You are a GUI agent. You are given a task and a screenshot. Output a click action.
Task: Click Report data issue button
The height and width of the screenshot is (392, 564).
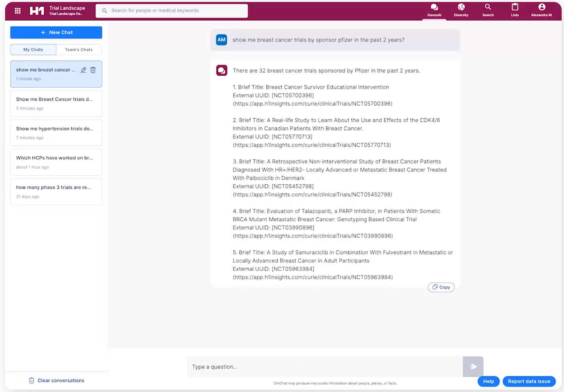click(529, 381)
